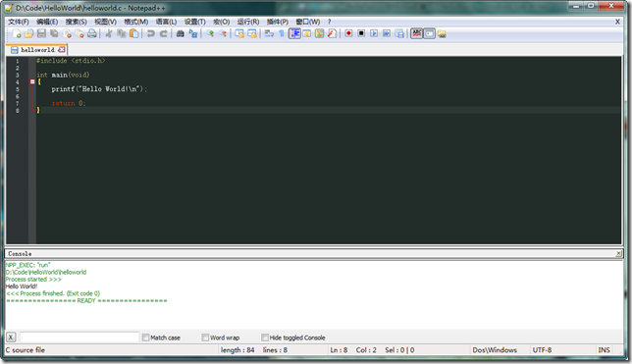Screen dimensions: 632x364
Task: Close current document via toolbar icon
Action: tap(68, 34)
